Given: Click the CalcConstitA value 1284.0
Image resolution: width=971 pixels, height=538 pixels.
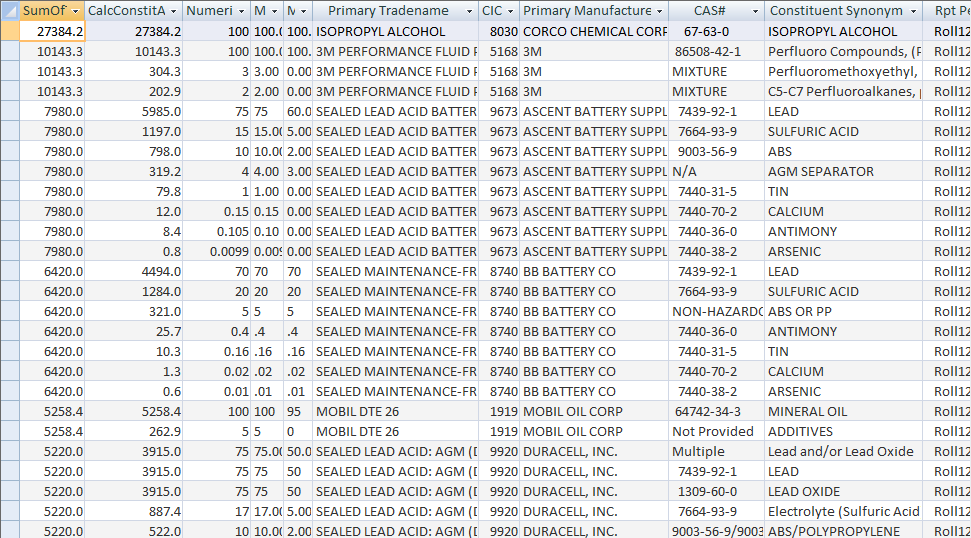Looking at the screenshot, I should [x=134, y=292].
